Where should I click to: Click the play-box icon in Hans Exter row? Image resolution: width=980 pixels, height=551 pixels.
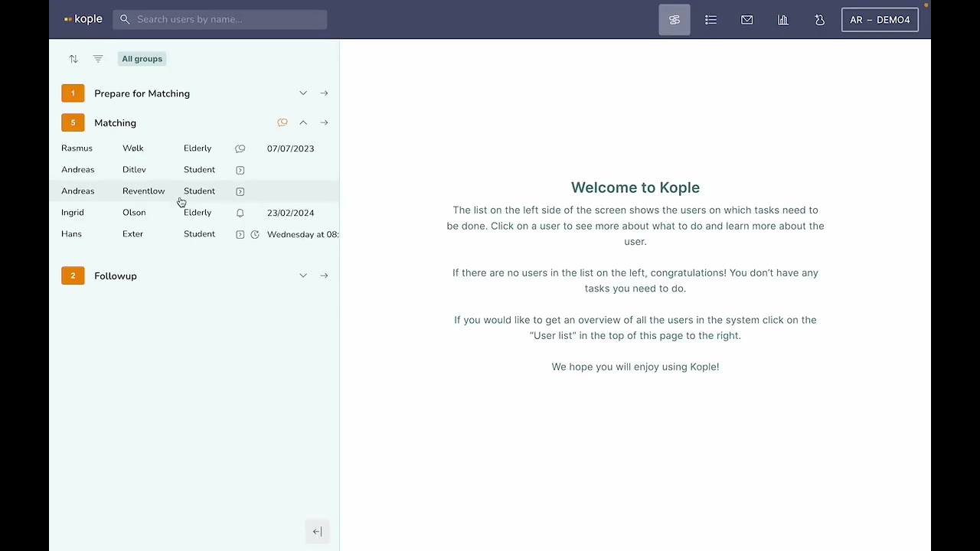click(x=240, y=234)
